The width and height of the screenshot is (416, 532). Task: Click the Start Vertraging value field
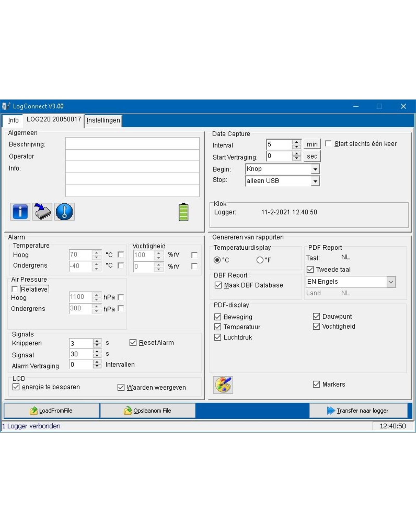click(279, 156)
